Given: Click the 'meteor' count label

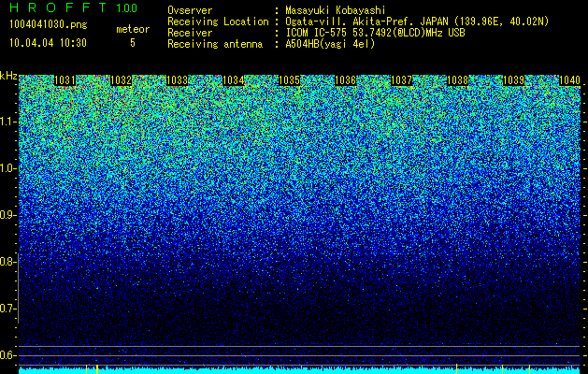Looking at the screenshot, I should tap(133, 29).
